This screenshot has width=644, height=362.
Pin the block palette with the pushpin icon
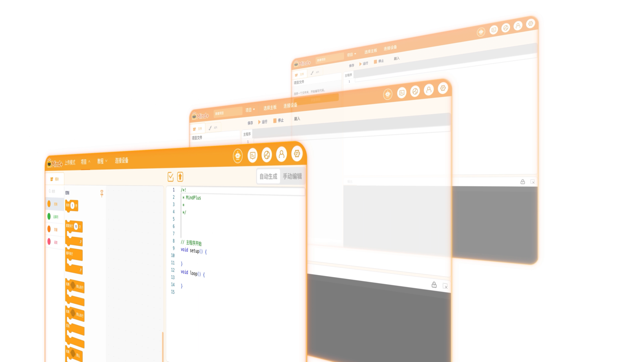(102, 193)
